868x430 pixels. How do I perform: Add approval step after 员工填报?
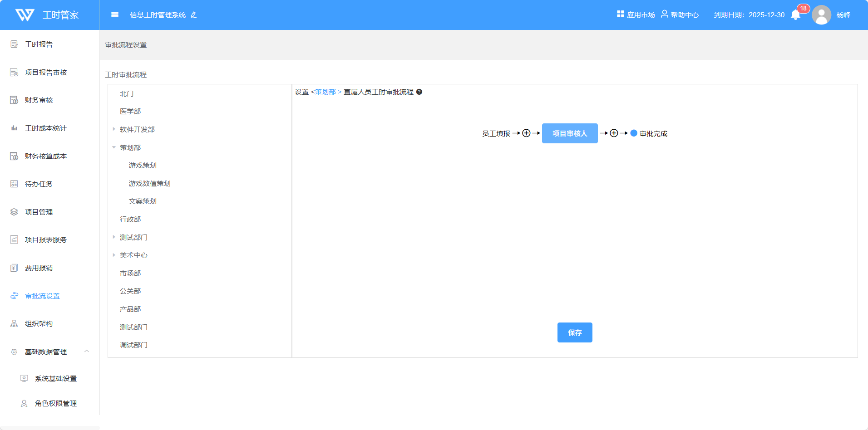tap(526, 133)
